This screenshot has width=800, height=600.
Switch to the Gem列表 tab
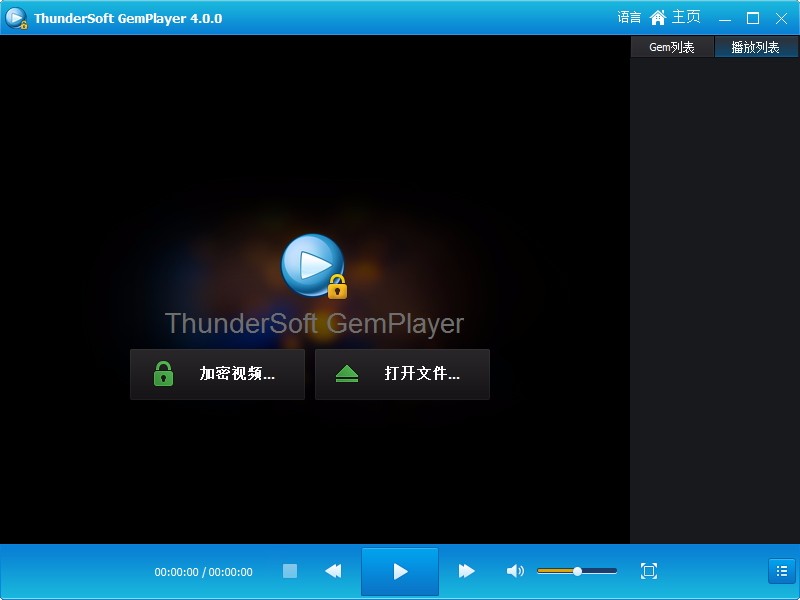pyautogui.click(x=673, y=46)
